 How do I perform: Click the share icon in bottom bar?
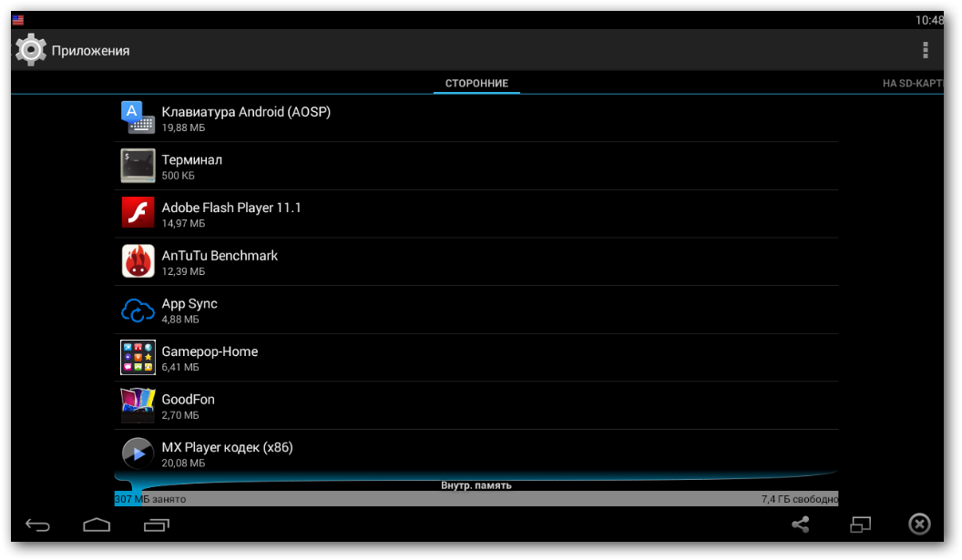tap(800, 524)
